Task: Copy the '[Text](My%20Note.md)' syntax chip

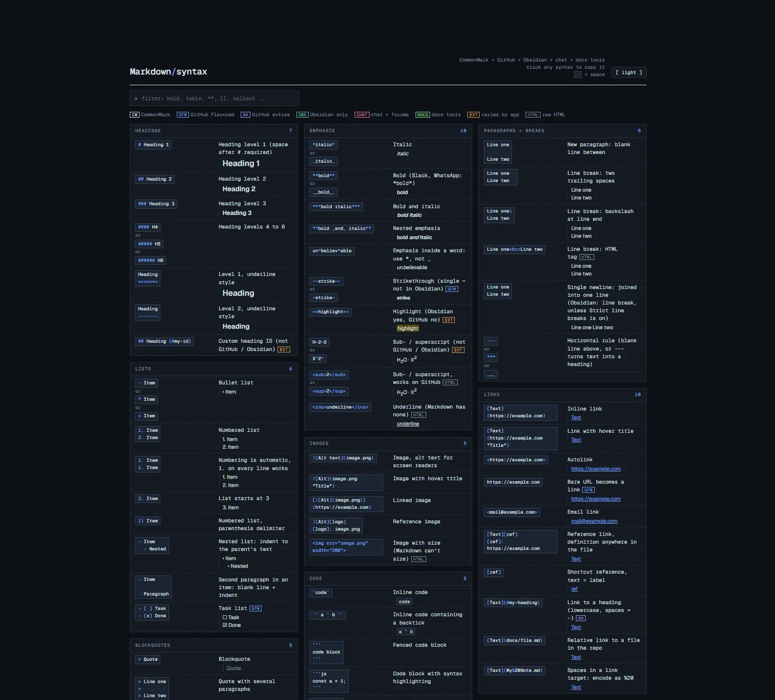Action: coord(515,670)
